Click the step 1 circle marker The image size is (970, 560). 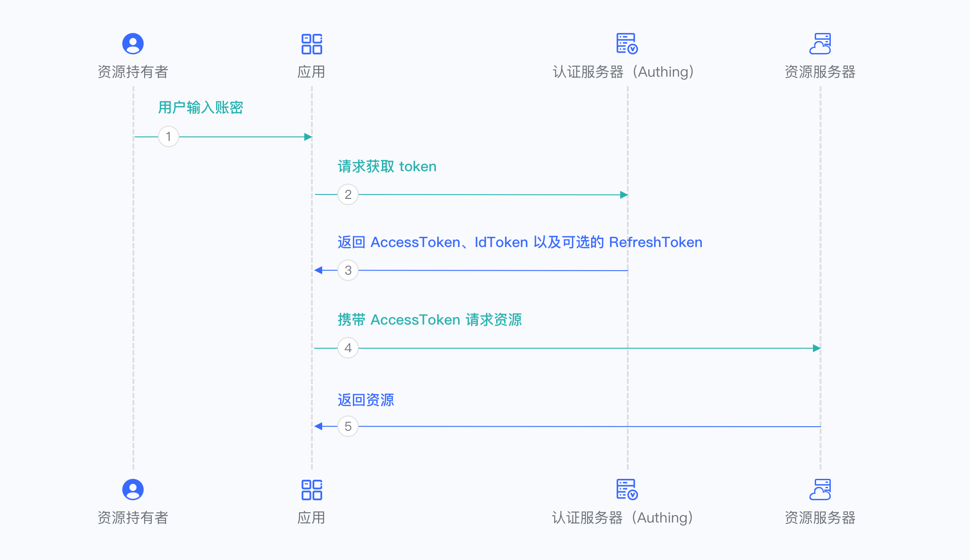tap(169, 136)
